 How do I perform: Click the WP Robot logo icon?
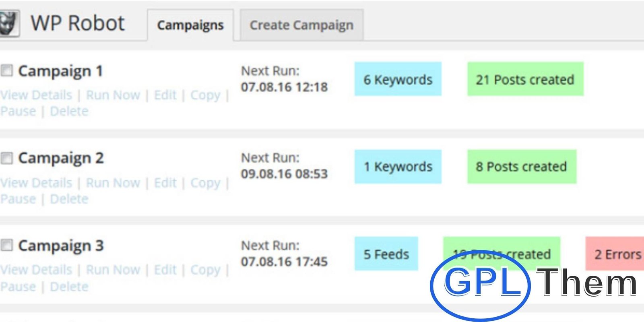(9, 23)
